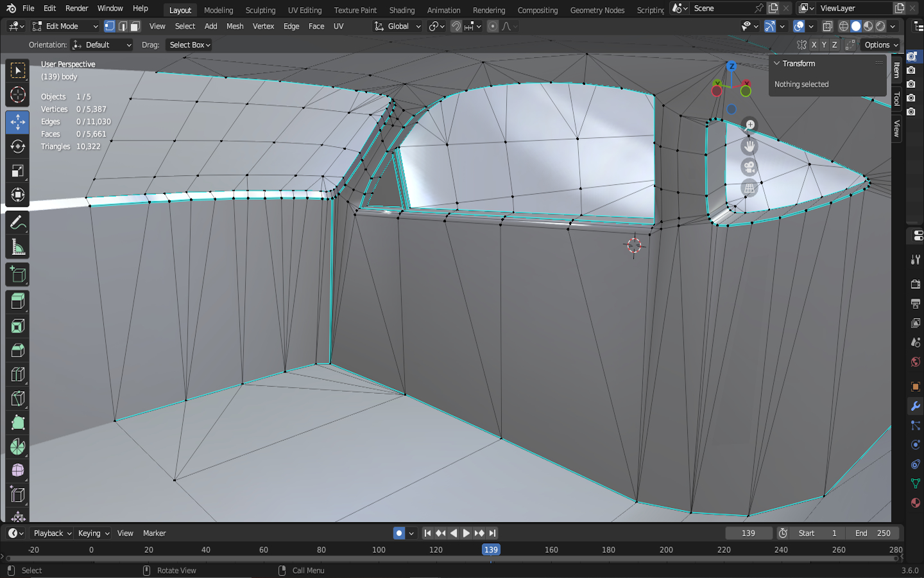This screenshot has width=924, height=578.
Task: Play the animation in reverse
Action: tap(454, 533)
